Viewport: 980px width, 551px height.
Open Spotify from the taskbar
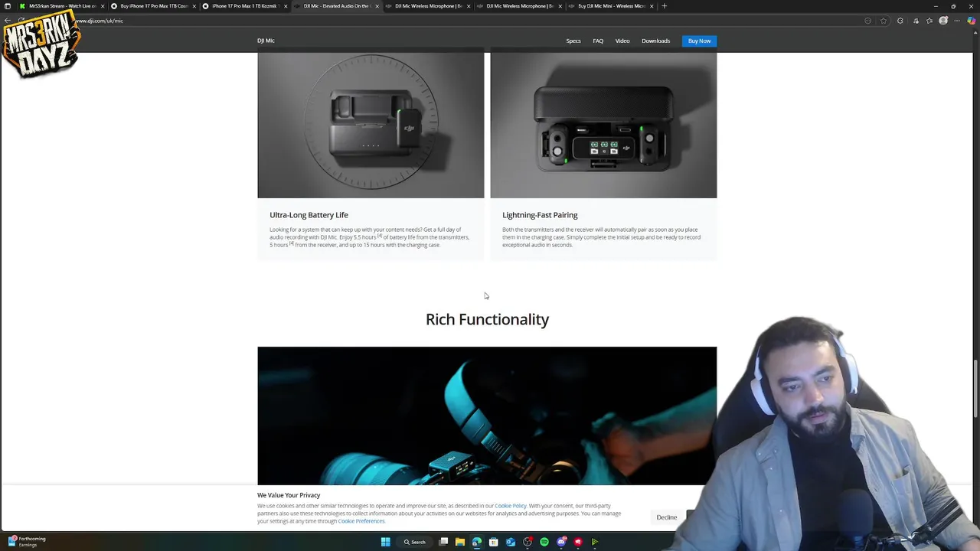544,542
